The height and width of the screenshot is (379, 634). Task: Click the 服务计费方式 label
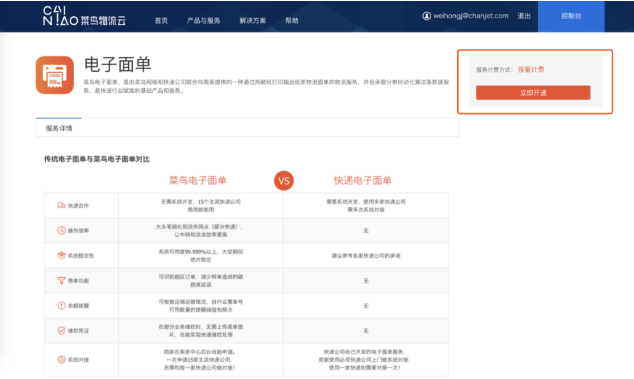494,70
